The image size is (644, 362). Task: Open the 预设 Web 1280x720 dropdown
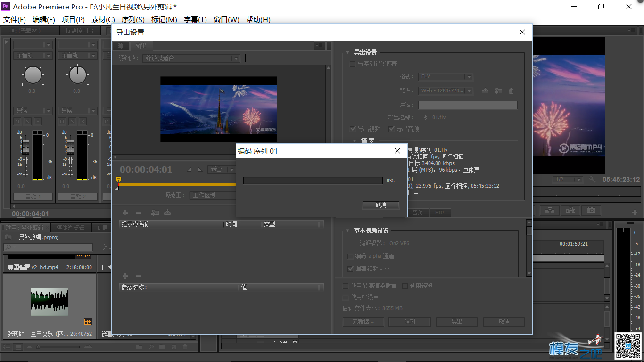[x=446, y=91]
